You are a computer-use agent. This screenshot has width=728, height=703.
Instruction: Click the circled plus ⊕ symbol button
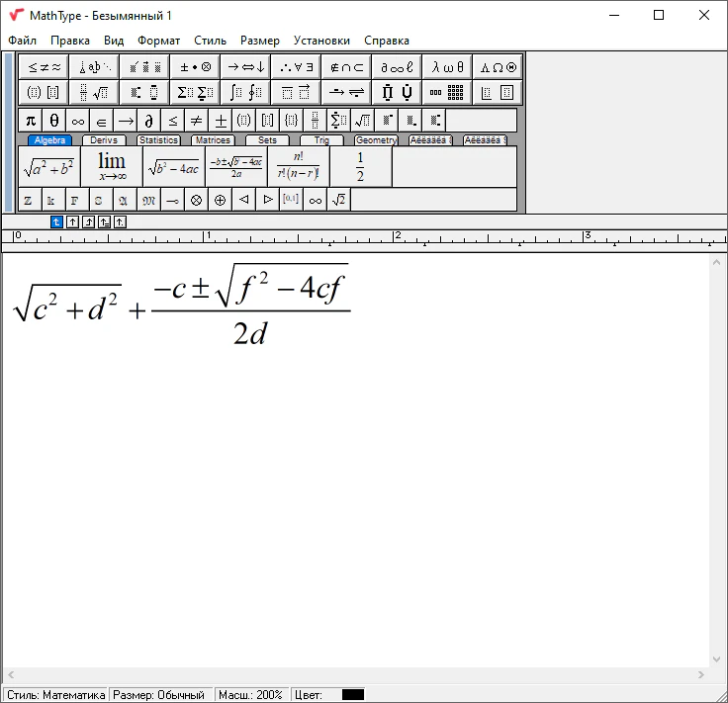[220, 200]
